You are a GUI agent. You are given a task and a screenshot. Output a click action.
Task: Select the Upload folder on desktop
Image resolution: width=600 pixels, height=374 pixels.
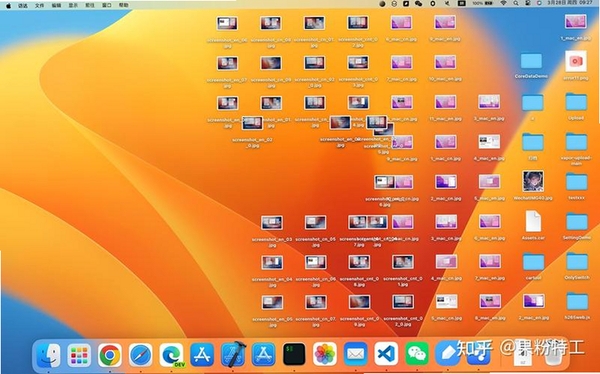576,102
